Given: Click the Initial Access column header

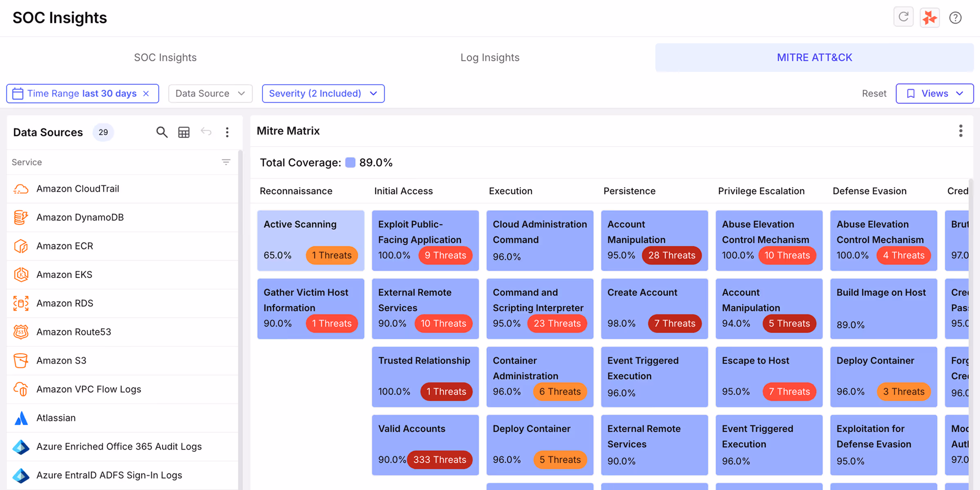Looking at the screenshot, I should coord(403,191).
